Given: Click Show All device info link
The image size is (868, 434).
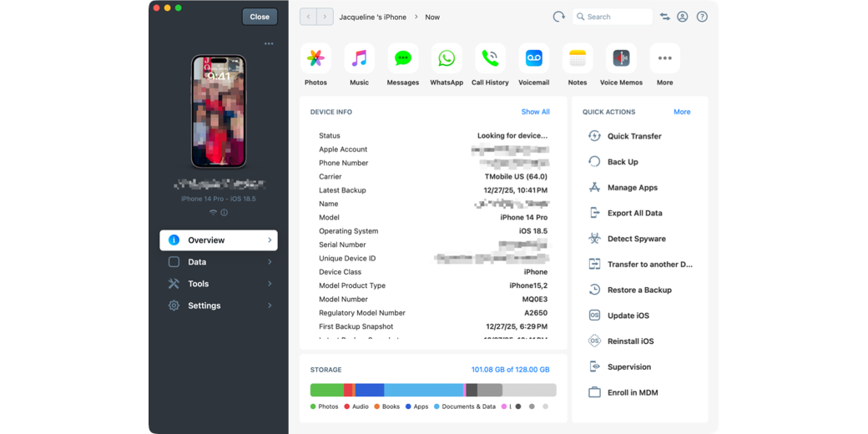Looking at the screenshot, I should click(535, 112).
